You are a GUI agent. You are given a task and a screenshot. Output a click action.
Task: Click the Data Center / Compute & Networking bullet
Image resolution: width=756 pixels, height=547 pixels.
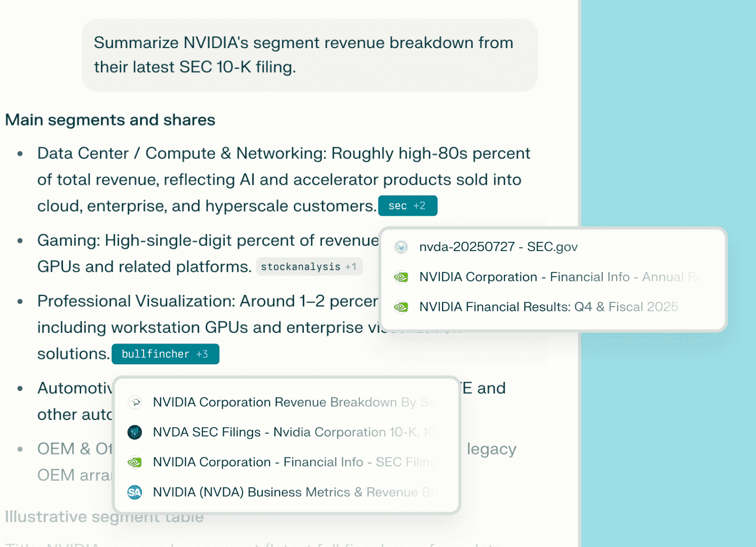coord(283,179)
